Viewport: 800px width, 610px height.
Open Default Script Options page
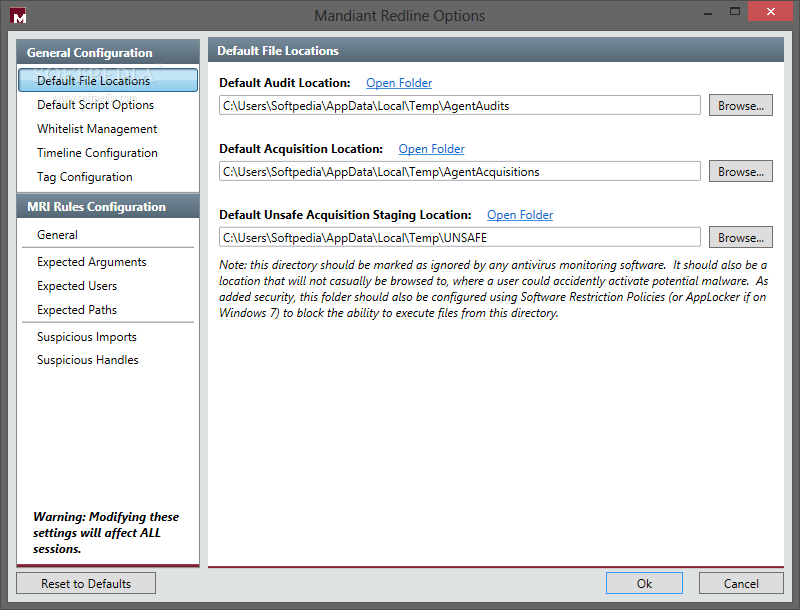pyautogui.click(x=95, y=105)
